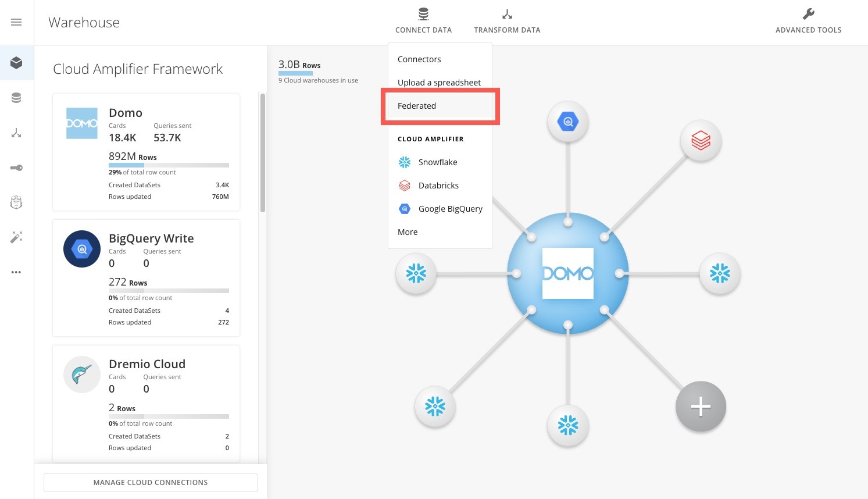Select the Snowflake node left of the Domo hub
868x499 pixels.
[416, 273]
